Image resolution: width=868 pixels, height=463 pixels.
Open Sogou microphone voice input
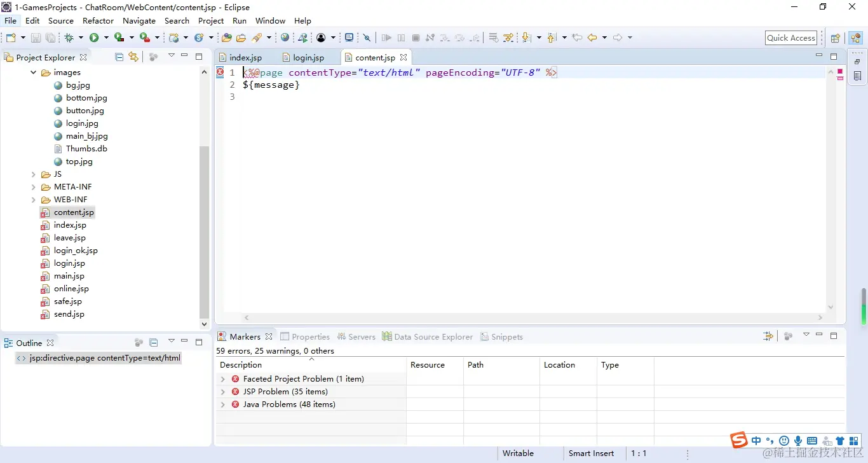coord(798,441)
